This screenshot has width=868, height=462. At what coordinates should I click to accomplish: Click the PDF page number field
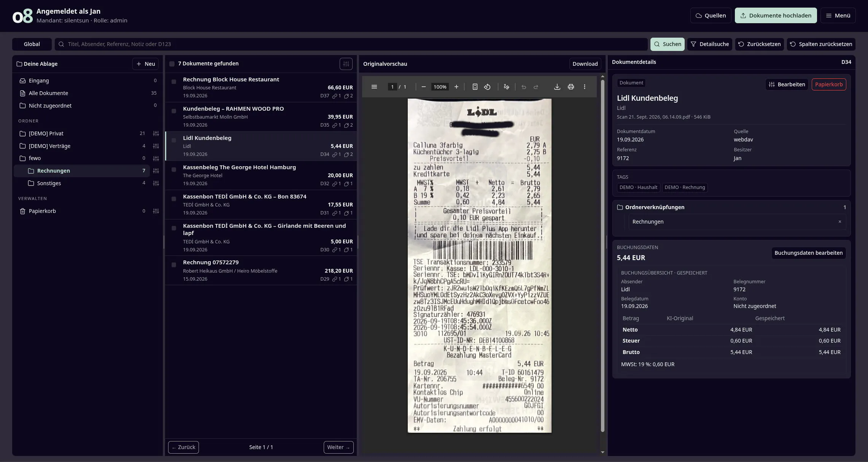pyautogui.click(x=392, y=87)
